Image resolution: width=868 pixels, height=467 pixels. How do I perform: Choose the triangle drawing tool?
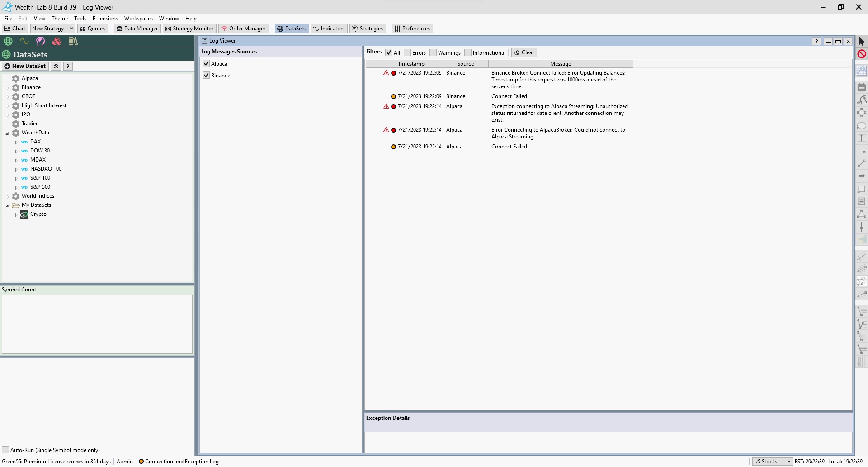[861, 214]
